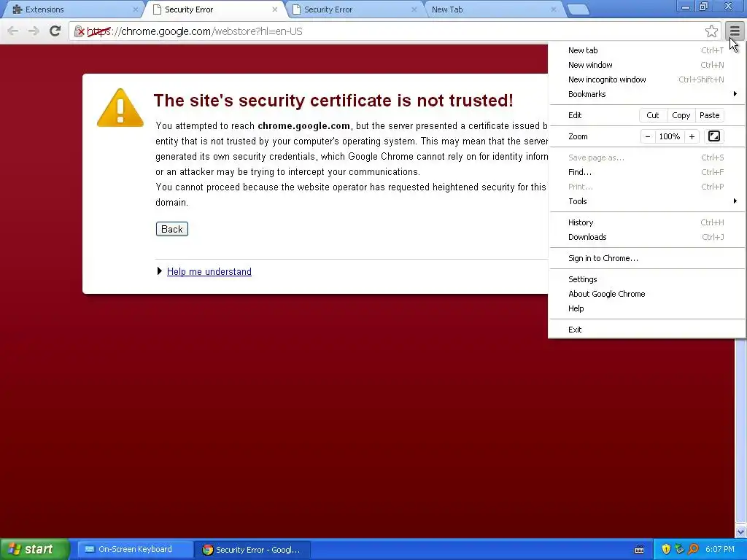This screenshot has width=747, height=560.
Task: Toggle full screen mode icon in Zoom row
Action: 713,136
